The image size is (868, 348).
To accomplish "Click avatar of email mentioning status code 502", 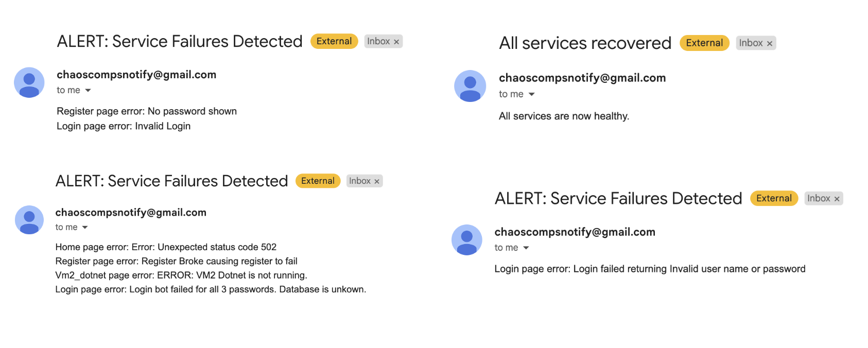I will [29, 220].
